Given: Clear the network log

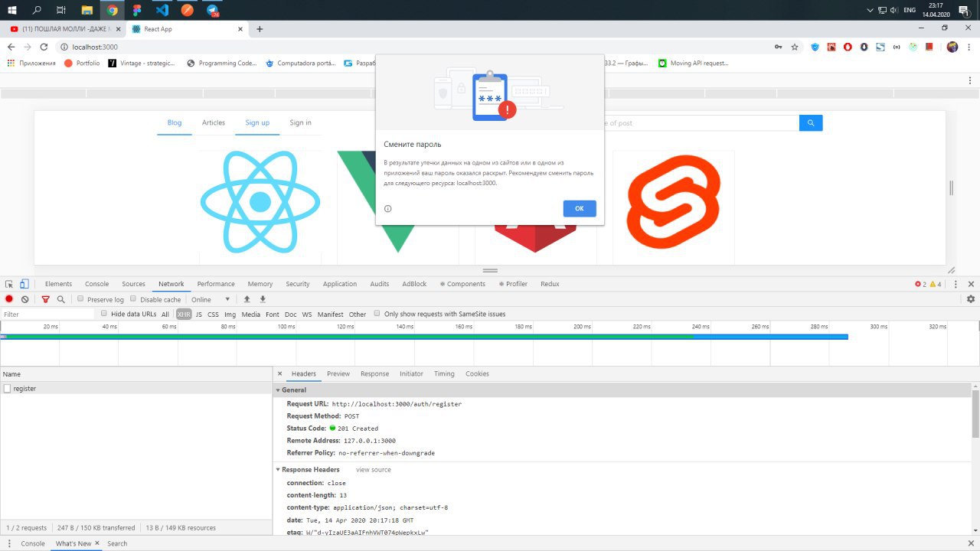Looking at the screenshot, I should [25, 299].
